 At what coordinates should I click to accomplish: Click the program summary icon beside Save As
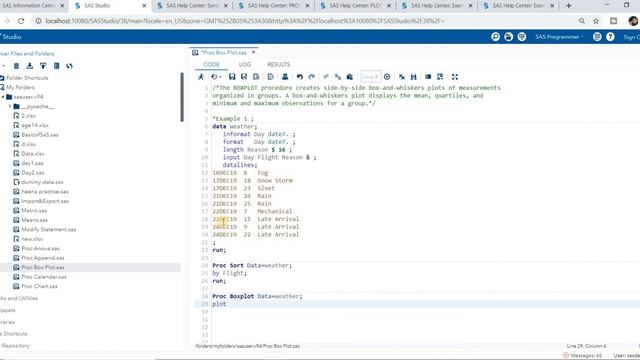click(x=256, y=77)
